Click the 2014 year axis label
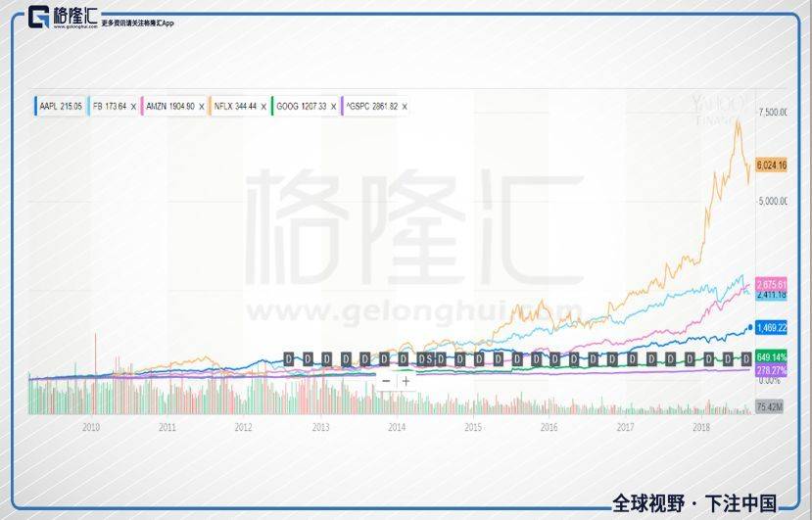The height and width of the screenshot is (520, 812). [x=397, y=427]
